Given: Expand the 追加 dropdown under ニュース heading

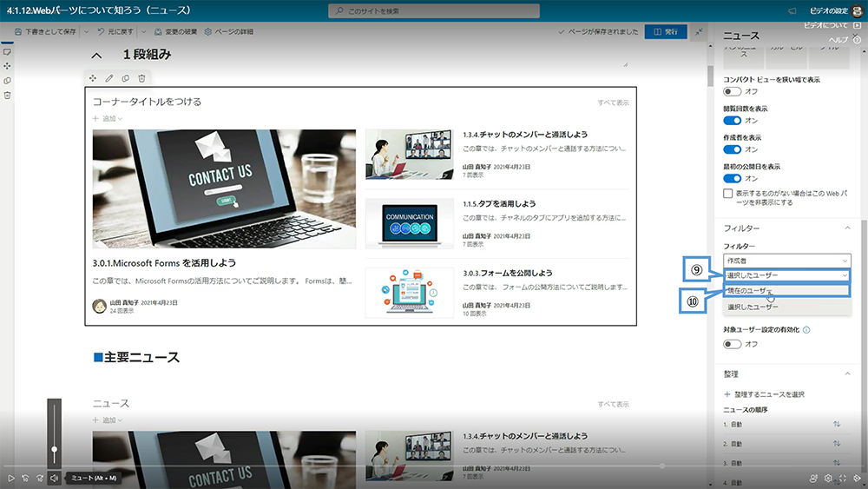Looking at the screenshot, I should click(108, 420).
